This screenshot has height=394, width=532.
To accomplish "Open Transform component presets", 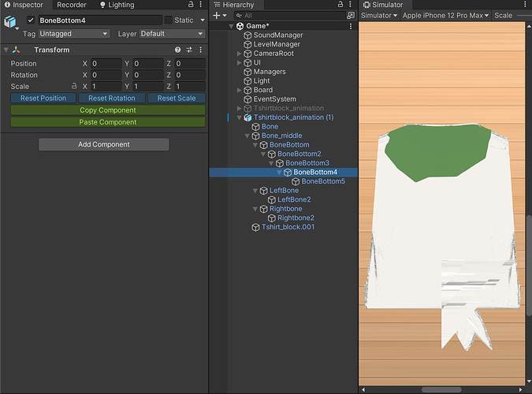I will point(189,50).
